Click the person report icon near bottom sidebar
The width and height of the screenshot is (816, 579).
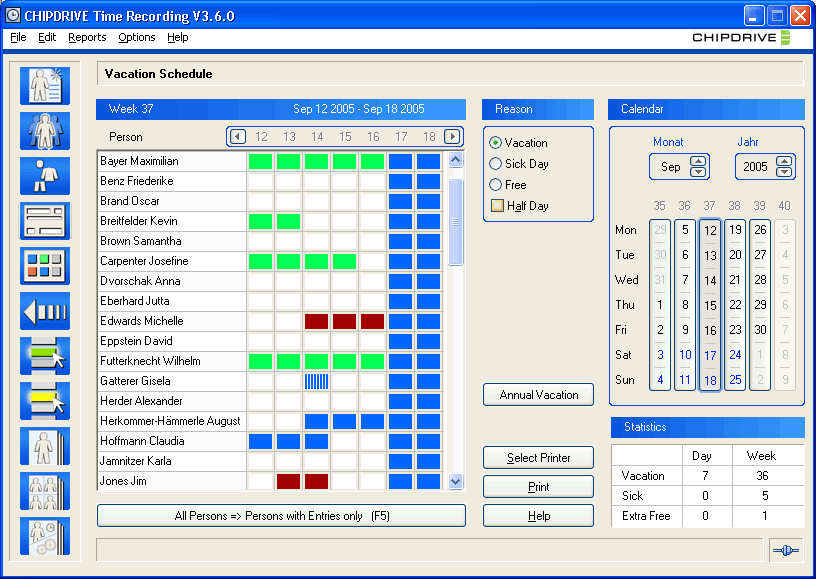44,446
